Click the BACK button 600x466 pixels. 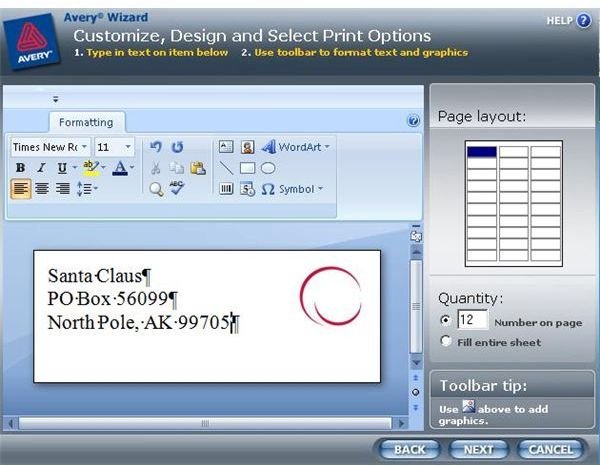click(409, 449)
